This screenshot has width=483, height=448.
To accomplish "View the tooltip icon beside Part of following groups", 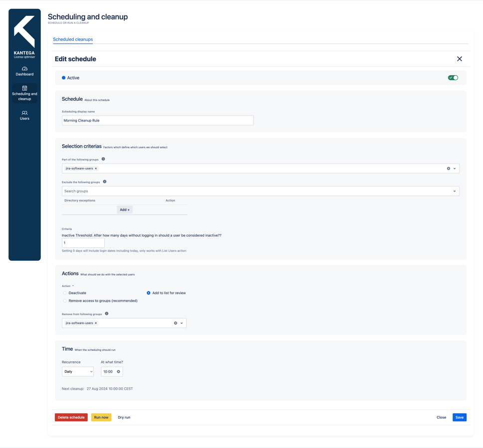I will click(103, 159).
